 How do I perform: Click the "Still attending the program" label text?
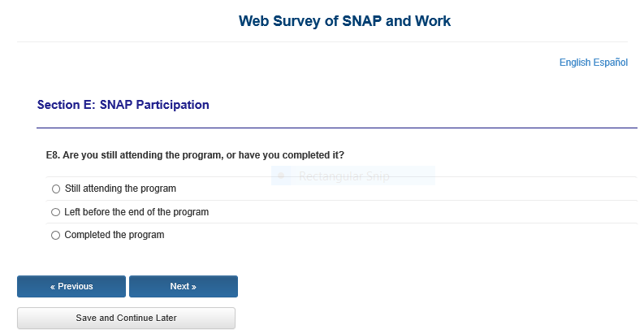[120, 189]
